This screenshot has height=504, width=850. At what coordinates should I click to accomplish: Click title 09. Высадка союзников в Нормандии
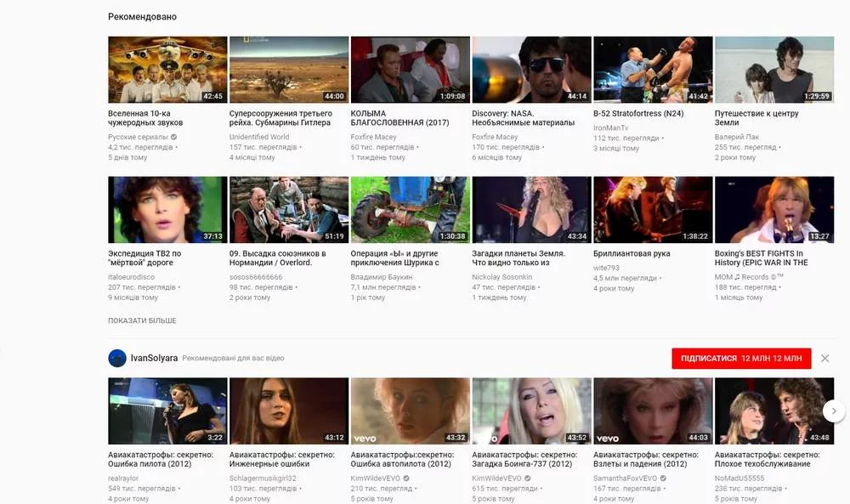[278, 258]
